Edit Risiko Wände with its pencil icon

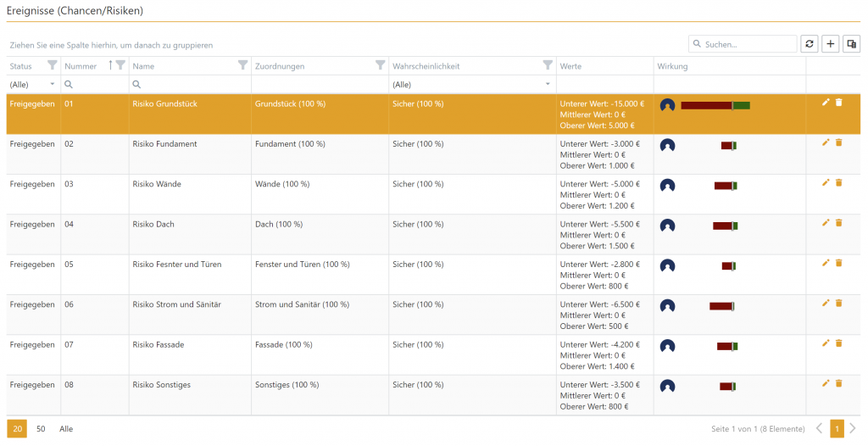(x=826, y=183)
